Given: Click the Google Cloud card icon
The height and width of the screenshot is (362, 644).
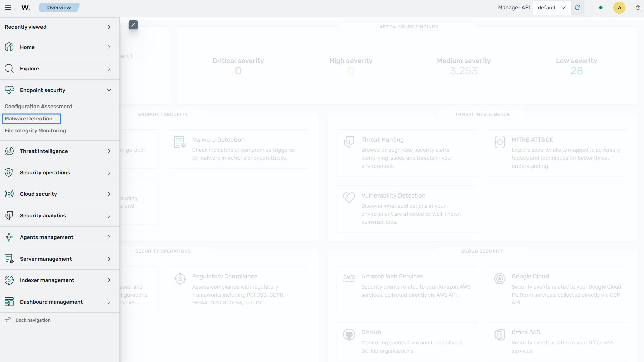Looking at the screenshot, I should [500, 279].
